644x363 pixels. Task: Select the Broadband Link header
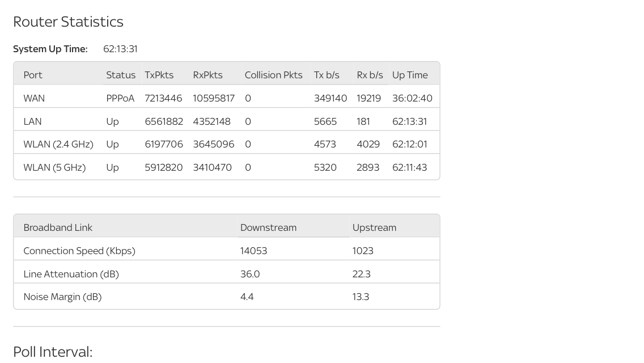(58, 227)
